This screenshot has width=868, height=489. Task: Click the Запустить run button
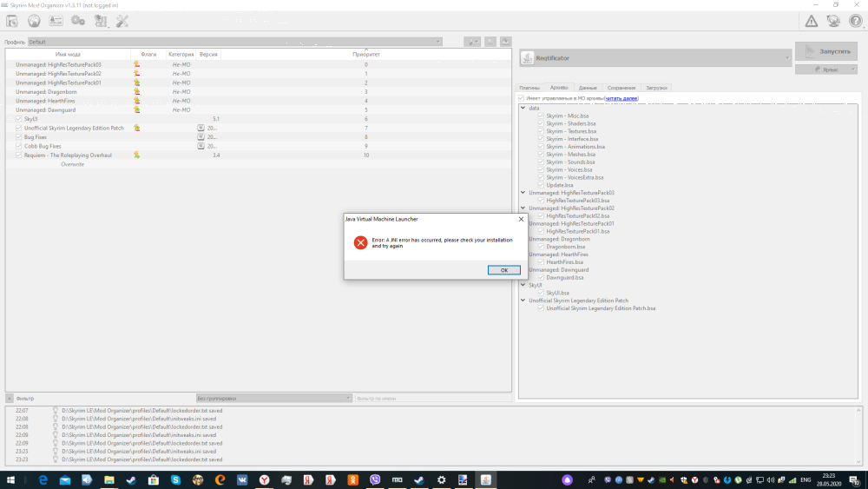pos(826,51)
